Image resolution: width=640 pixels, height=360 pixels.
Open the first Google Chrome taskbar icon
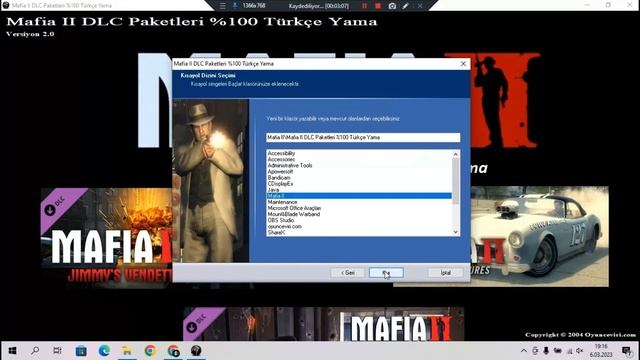[150, 351]
